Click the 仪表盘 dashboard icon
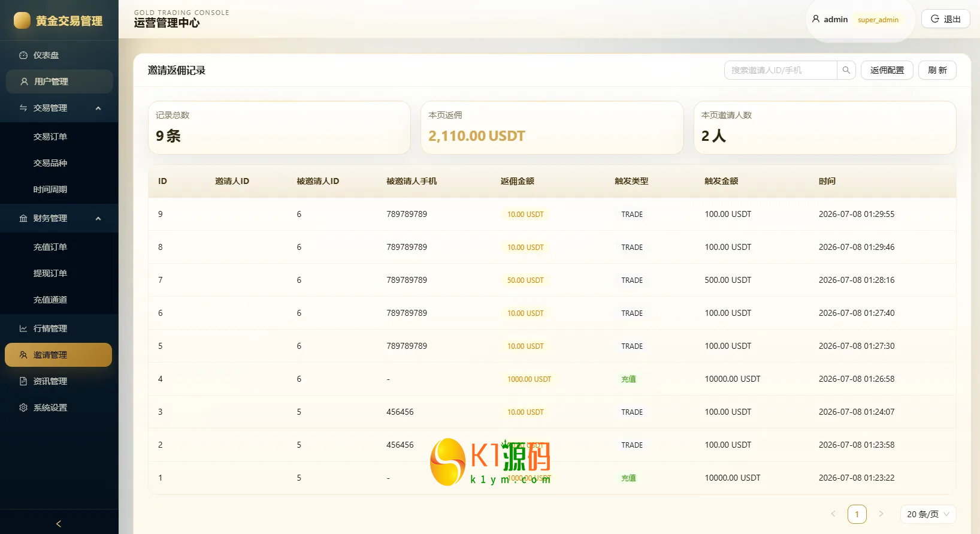980x534 pixels. [x=23, y=55]
